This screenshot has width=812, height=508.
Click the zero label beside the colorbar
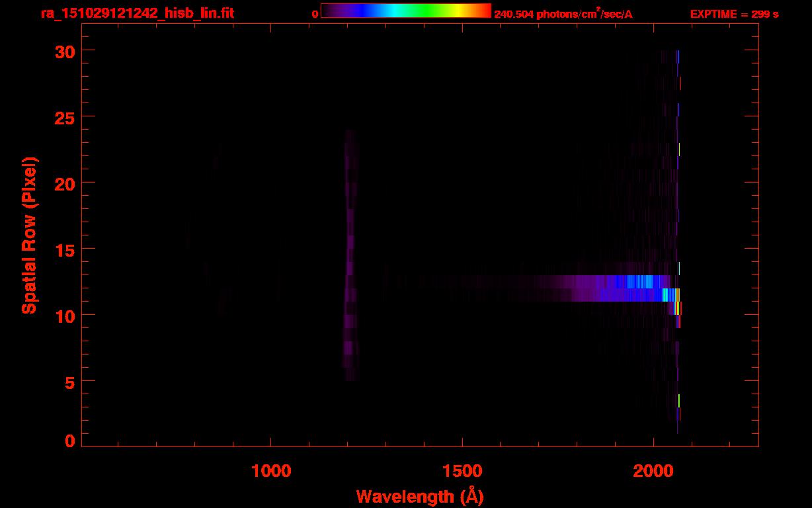click(315, 14)
